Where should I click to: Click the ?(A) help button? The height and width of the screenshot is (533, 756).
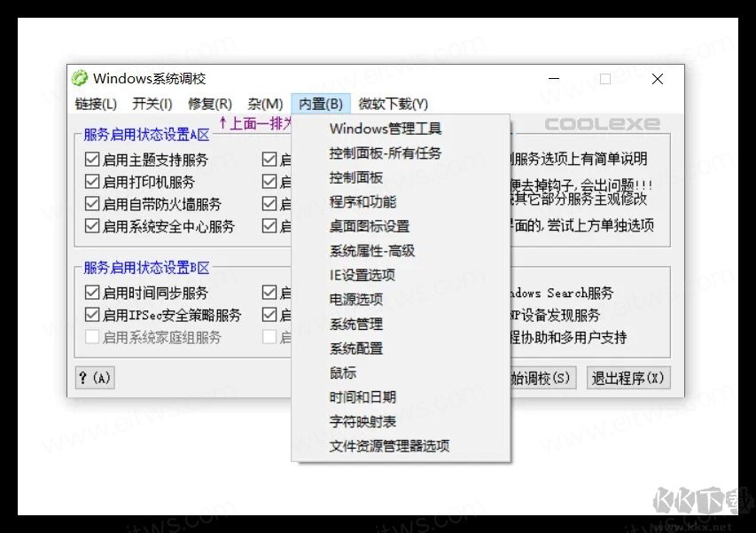pyautogui.click(x=94, y=377)
